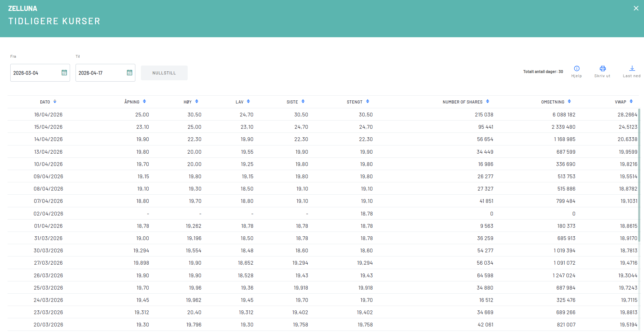The width and height of the screenshot is (644, 335).
Task: Click the Last ned download icon
Action: 632,69
